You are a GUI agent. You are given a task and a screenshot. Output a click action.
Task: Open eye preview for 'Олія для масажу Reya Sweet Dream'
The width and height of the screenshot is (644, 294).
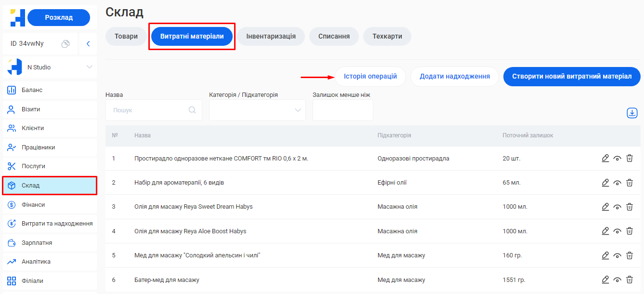coord(618,206)
